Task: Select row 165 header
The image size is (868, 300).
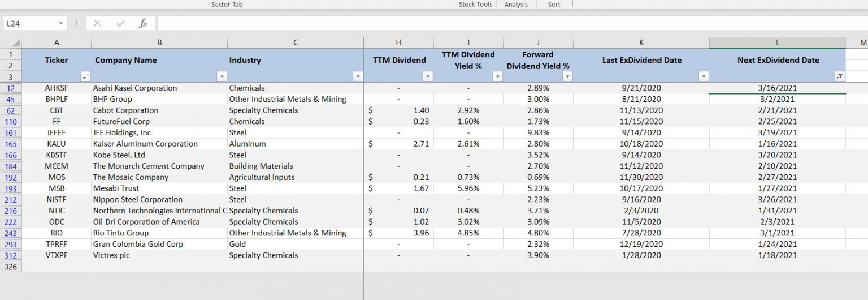Action: 11,144
